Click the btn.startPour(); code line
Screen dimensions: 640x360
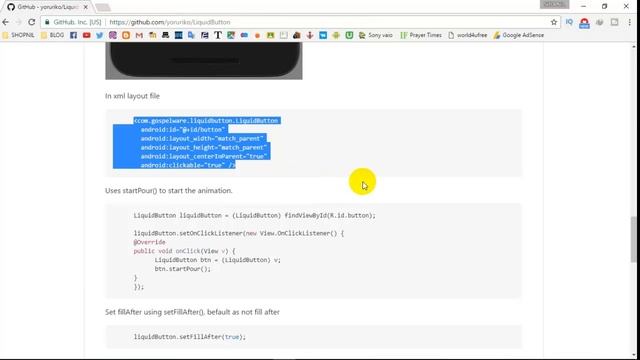tap(182, 269)
